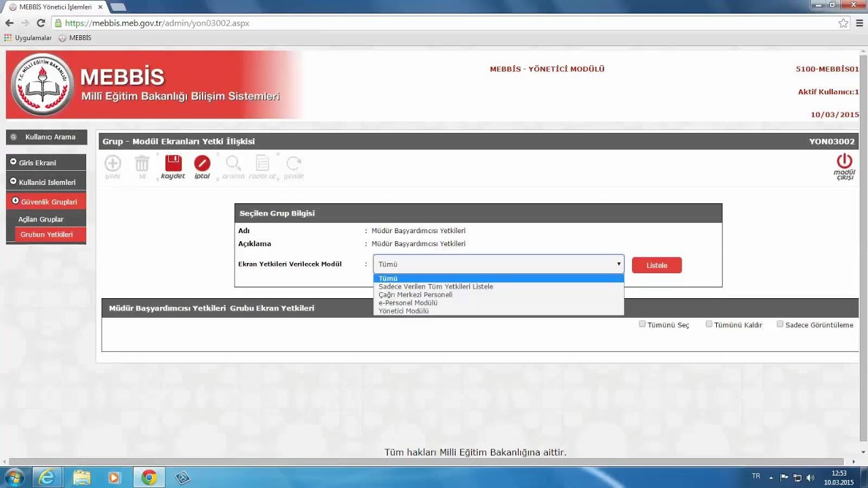This screenshot has width=868, height=488.
Task: Click the address bar URL
Action: (157, 23)
